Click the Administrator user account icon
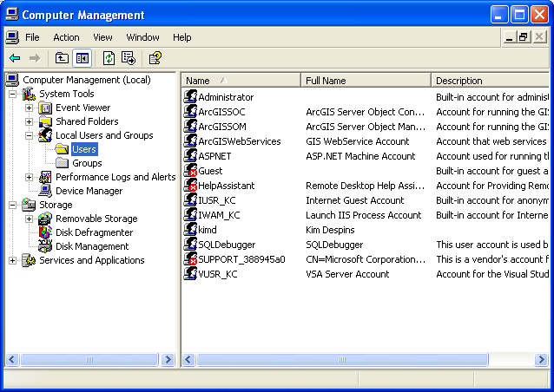This screenshot has height=392, width=554. [191, 97]
